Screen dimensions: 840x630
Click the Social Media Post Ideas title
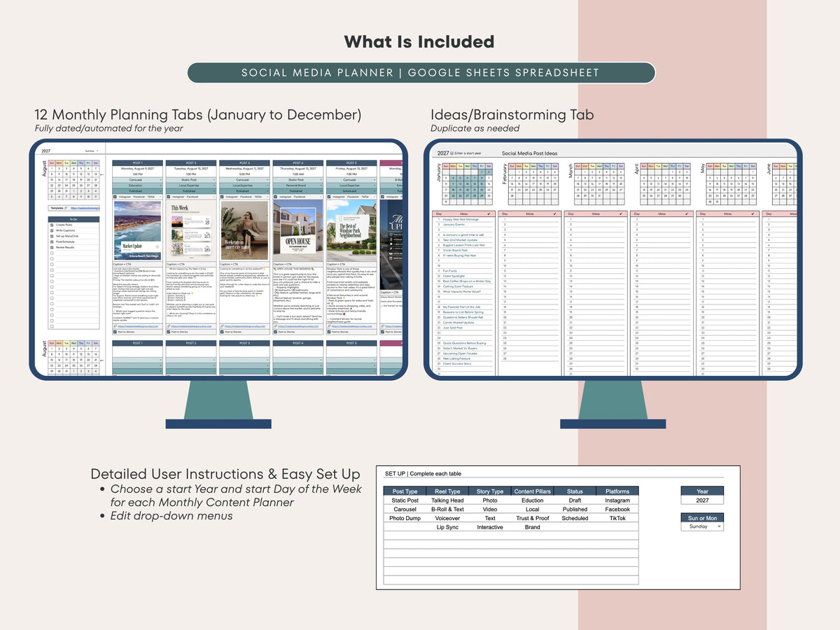click(x=530, y=153)
